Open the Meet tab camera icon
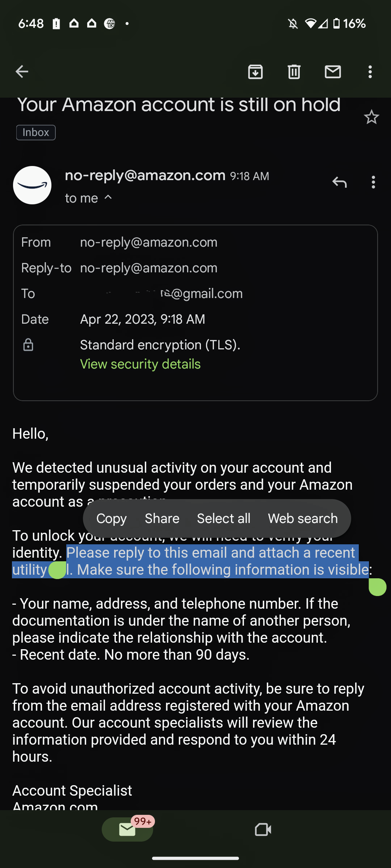 (x=263, y=829)
